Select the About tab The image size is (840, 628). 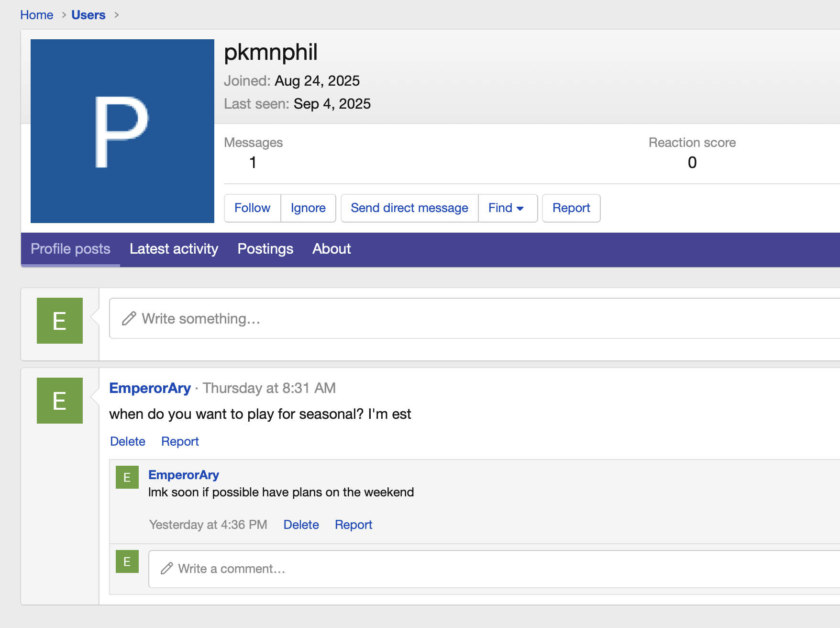point(332,249)
